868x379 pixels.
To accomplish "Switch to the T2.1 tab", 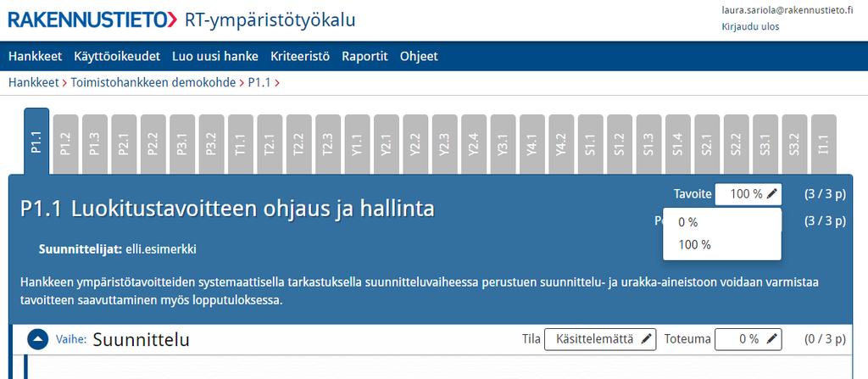I will pos(270,144).
